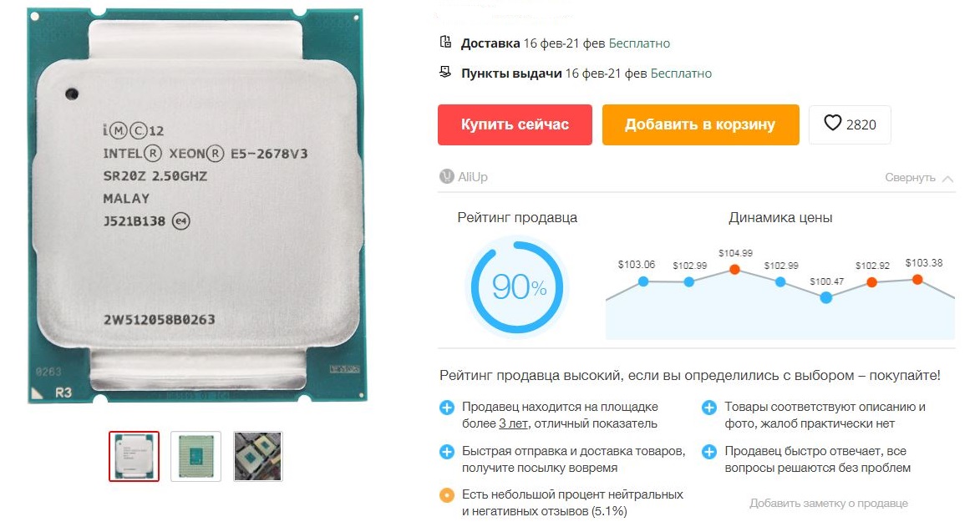The image size is (980, 527).
Task: Click Добавить заметку о продавце link
Action: [829, 504]
